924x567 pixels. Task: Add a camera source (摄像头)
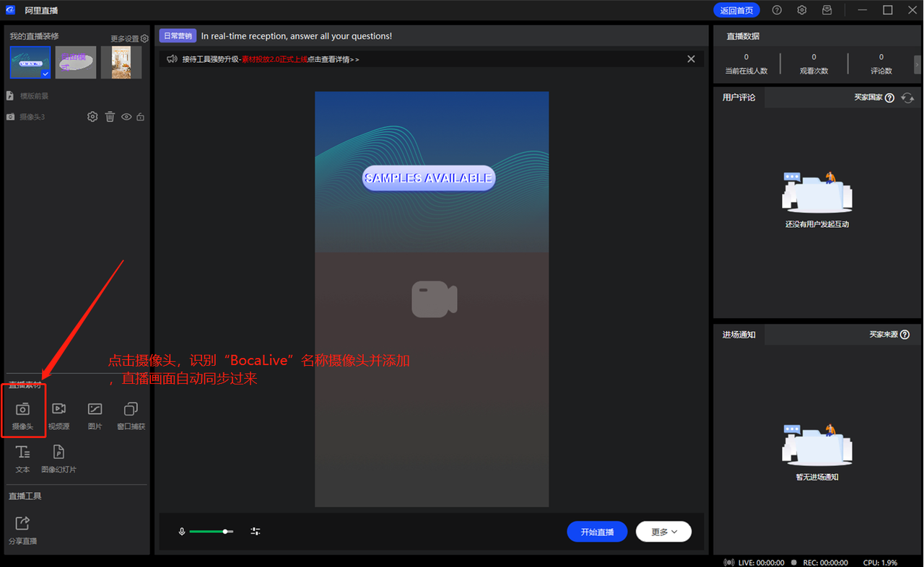coord(22,416)
